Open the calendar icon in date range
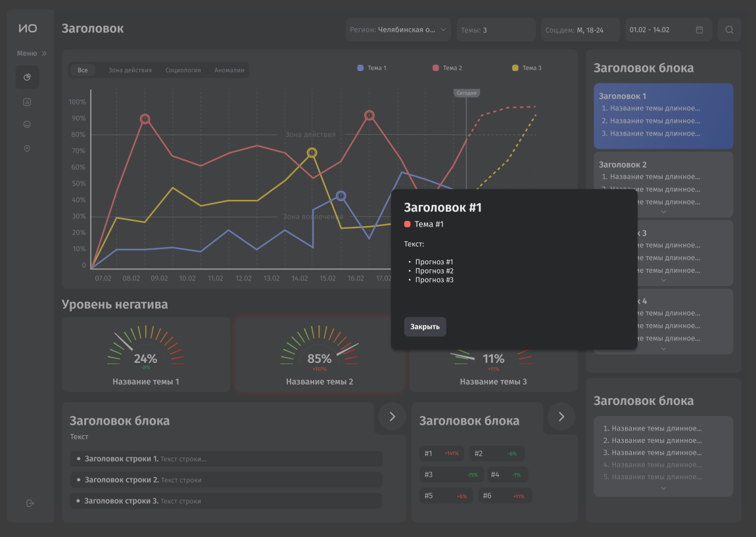 click(699, 30)
